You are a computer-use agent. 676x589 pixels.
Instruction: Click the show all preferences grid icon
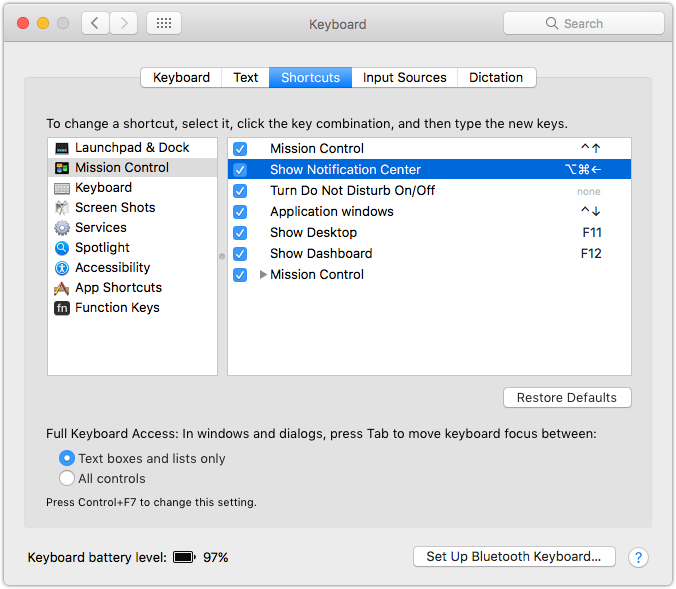(164, 23)
